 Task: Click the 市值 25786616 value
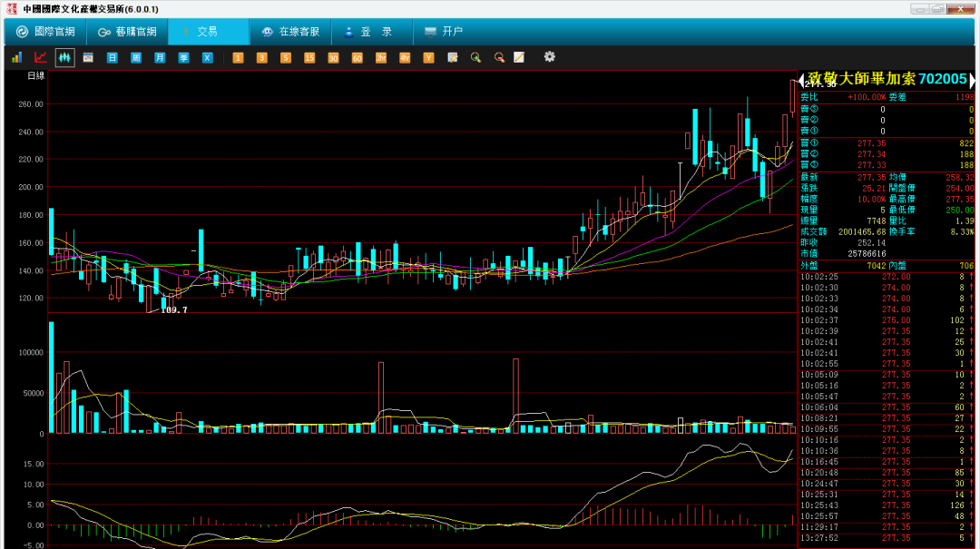point(867,254)
